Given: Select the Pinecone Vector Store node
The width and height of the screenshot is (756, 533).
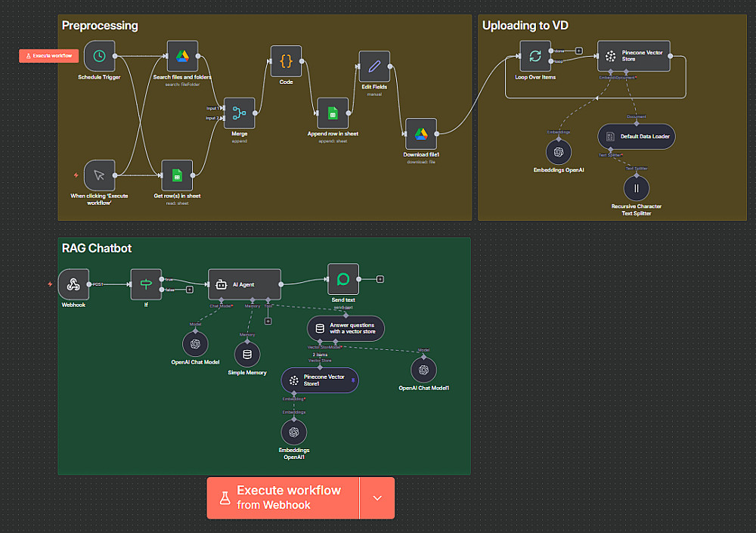Looking at the screenshot, I should (x=634, y=56).
